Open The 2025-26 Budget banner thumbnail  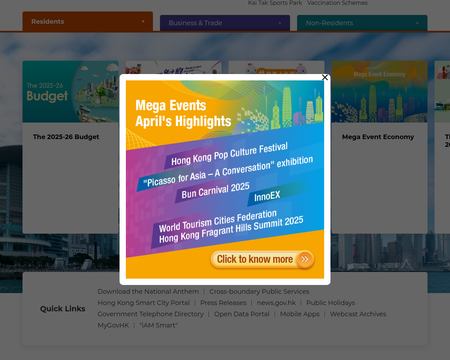pyautogui.click(x=71, y=91)
